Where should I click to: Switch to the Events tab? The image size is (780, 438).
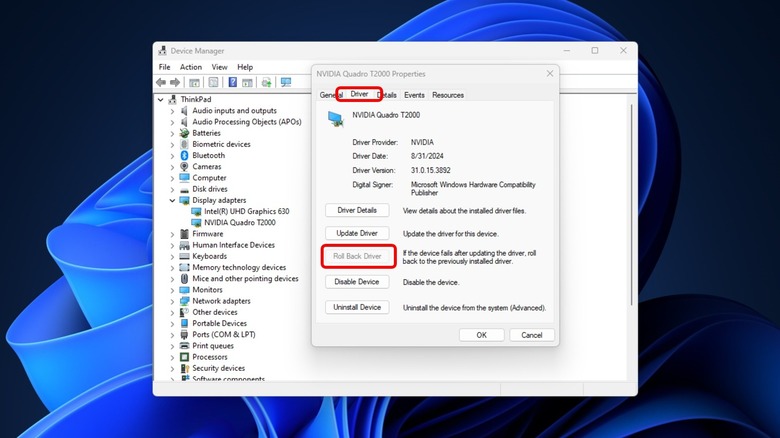click(414, 95)
